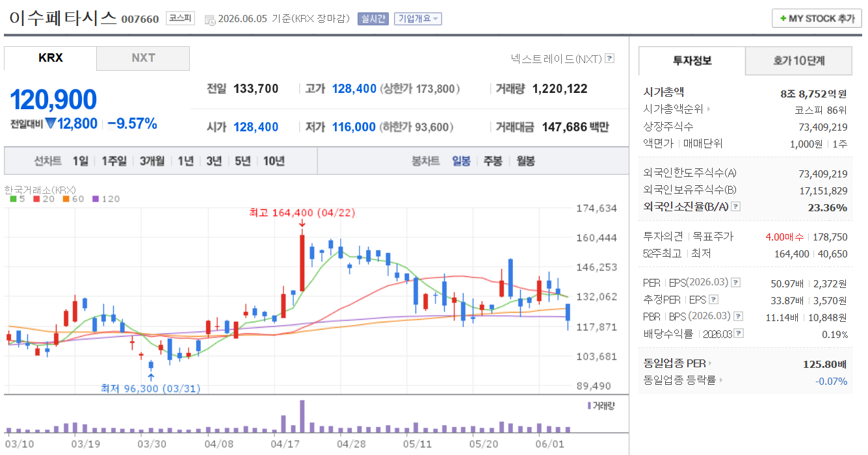Click the green 5-day average legend swatch
Screen dimensions: 868x455
tap(13, 199)
